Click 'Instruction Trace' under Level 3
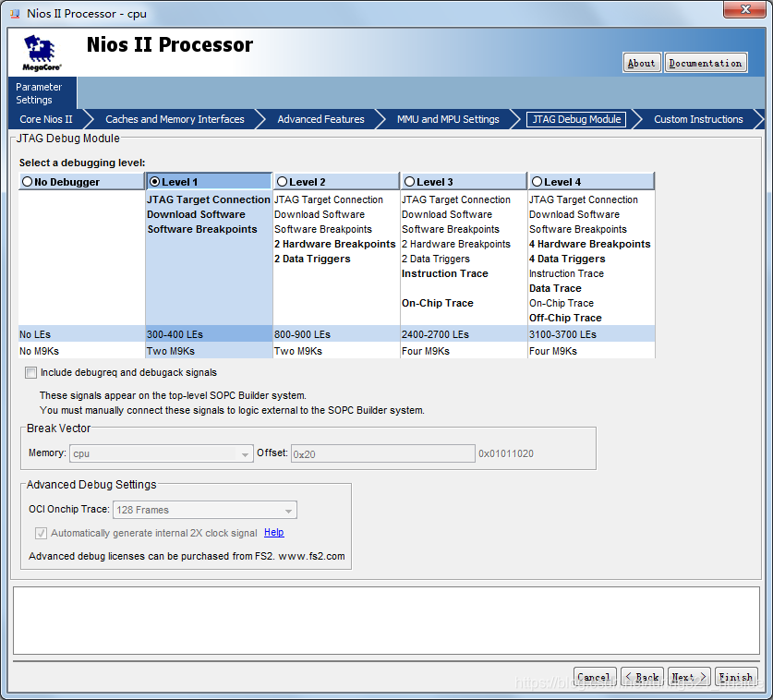 444,273
